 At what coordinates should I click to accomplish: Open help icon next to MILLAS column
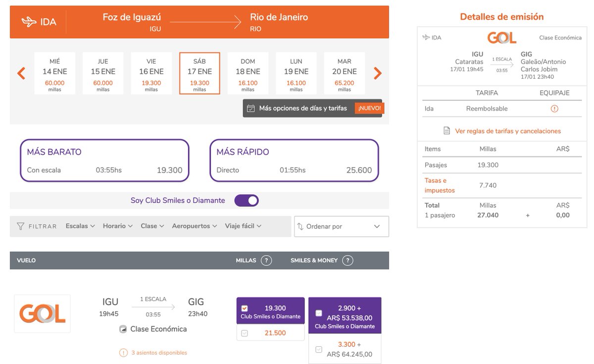(266, 260)
